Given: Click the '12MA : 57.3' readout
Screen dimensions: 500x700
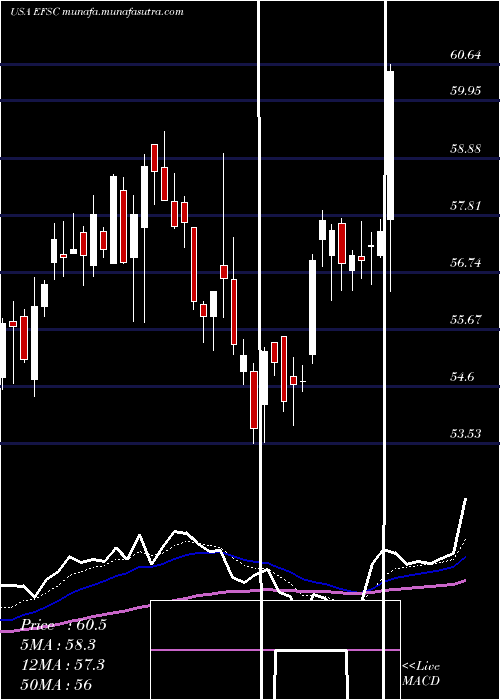Looking at the screenshot, I should tap(63, 665).
